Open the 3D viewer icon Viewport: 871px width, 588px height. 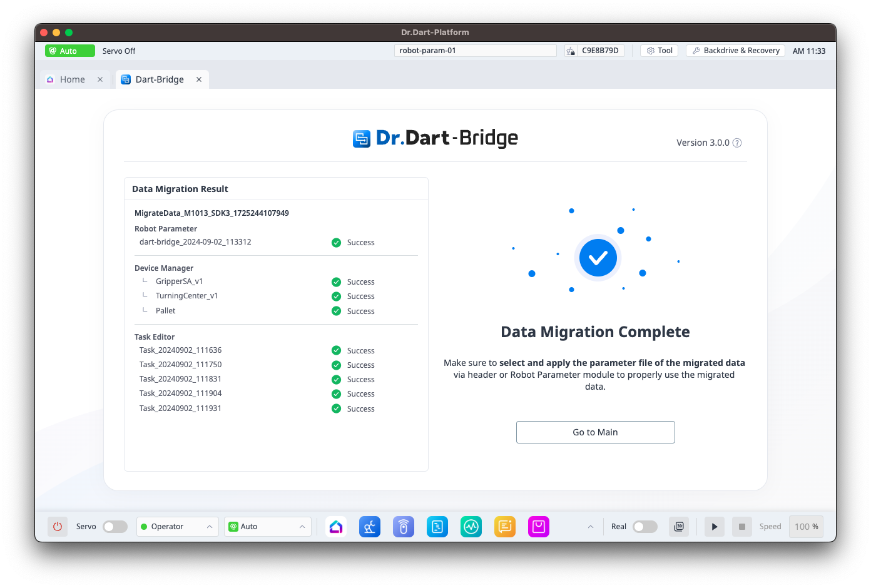tap(679, 527)
